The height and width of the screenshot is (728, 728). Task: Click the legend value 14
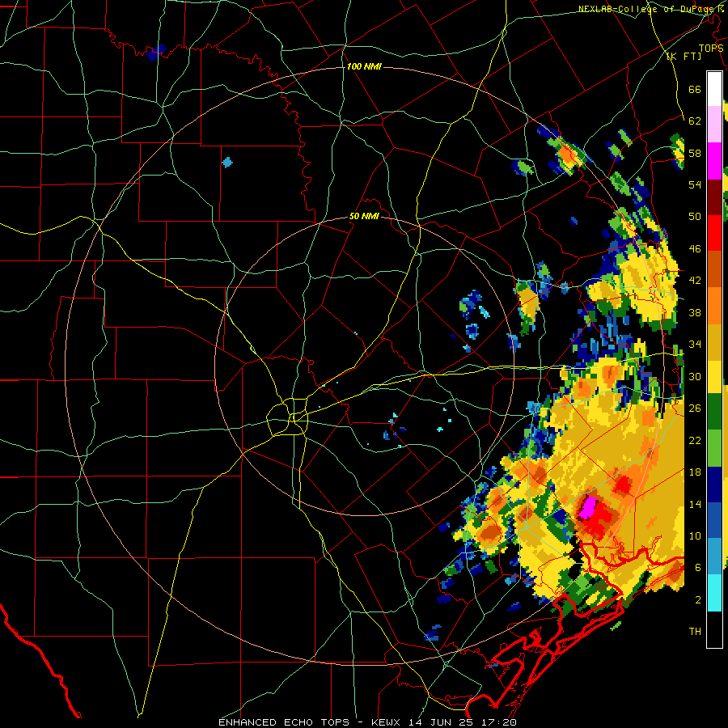pos(695,504)
